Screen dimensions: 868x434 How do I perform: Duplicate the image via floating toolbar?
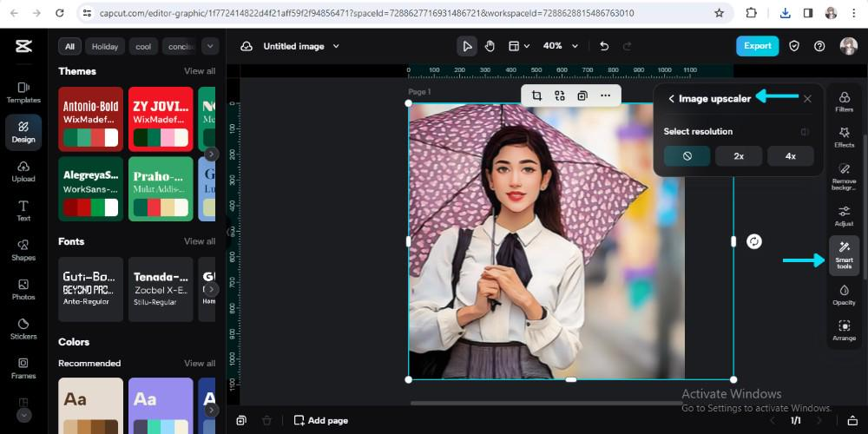(582, 95)
